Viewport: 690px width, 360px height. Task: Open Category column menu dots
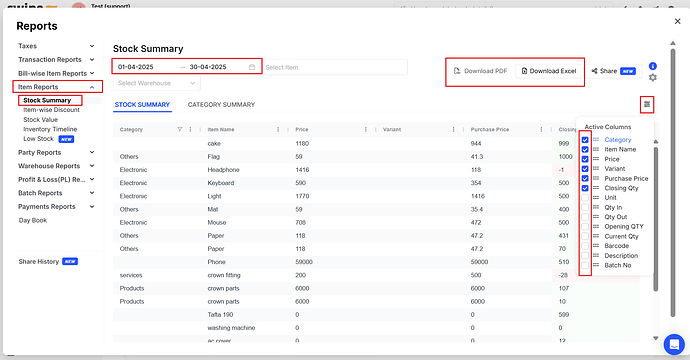pyautogui.click(x=190, y=129)
